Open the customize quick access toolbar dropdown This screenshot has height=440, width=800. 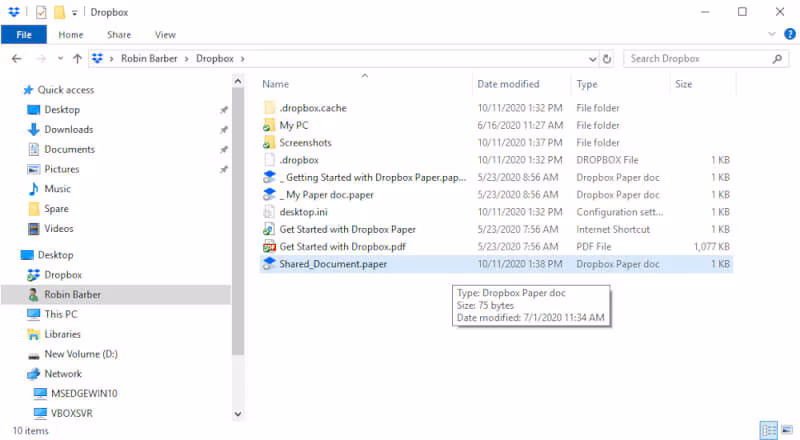tap(74, 13)
